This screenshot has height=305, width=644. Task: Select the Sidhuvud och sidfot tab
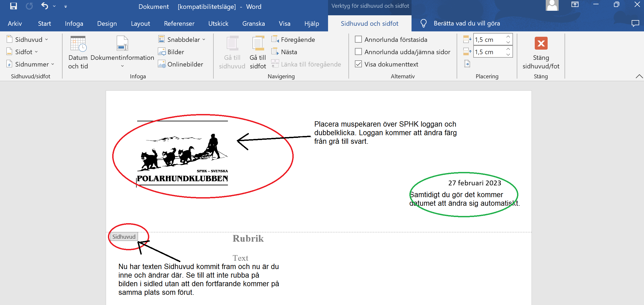click(369, 24)
